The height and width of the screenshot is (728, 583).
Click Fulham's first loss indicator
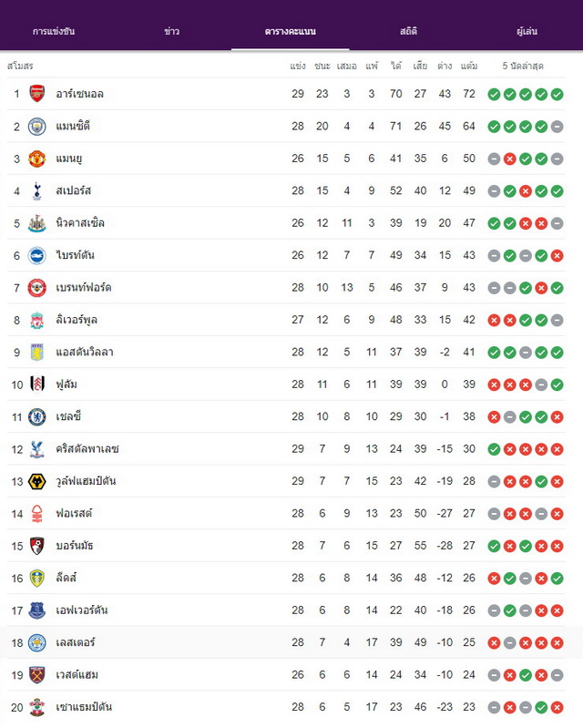pos(494,385)
